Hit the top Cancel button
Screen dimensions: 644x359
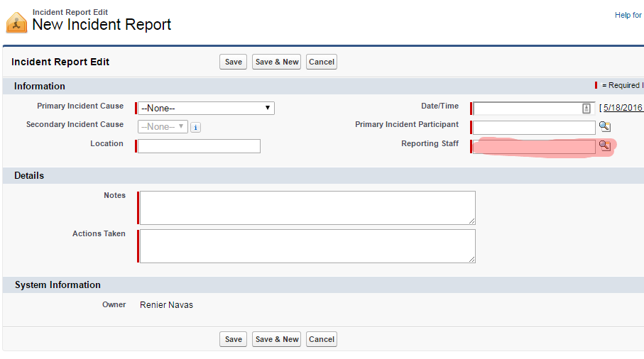322,62
